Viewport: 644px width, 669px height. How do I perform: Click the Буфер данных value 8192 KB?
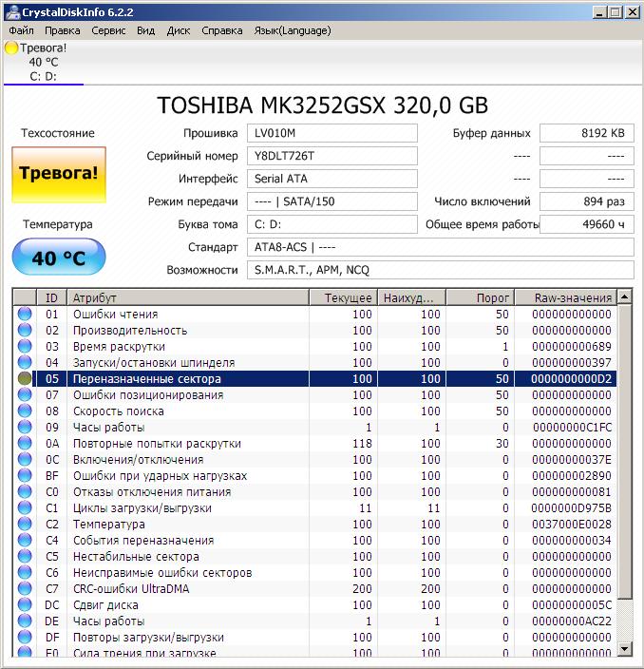pos(587,133)
